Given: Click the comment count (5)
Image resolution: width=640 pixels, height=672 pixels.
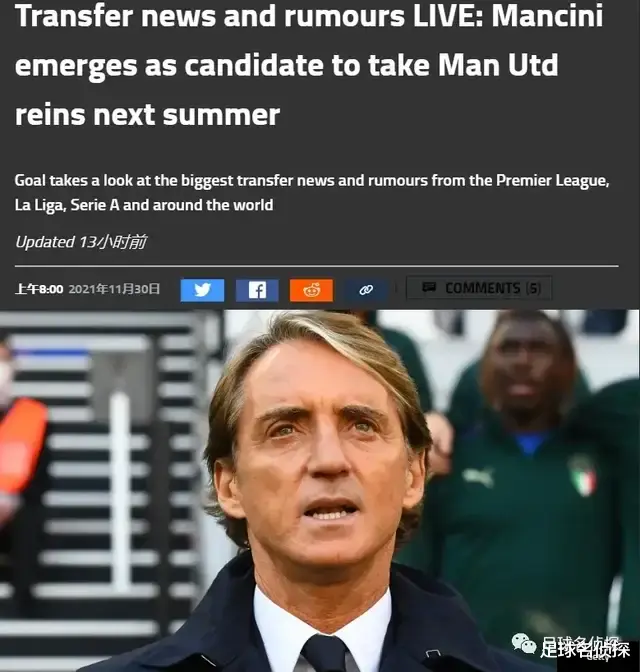Looking at the screenshot, I should pos(533,288).
